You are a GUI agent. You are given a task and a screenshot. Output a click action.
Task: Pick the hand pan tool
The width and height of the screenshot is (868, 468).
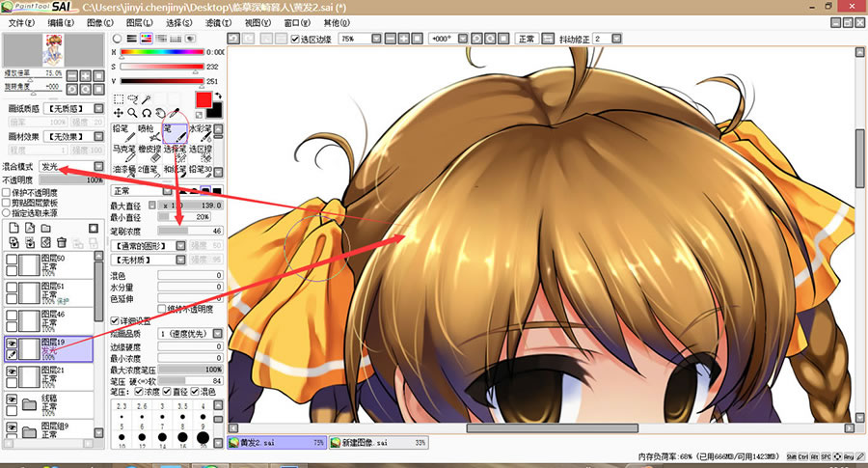(160, 113)
